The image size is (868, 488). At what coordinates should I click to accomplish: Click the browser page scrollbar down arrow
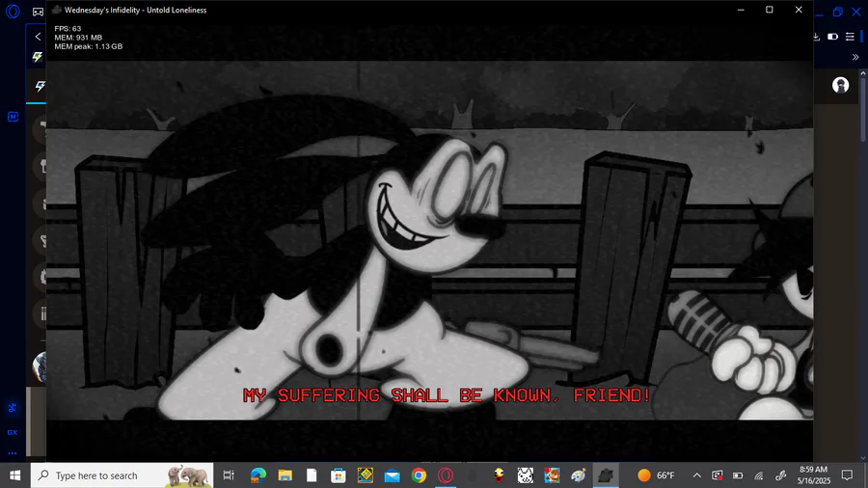point(863,458)
